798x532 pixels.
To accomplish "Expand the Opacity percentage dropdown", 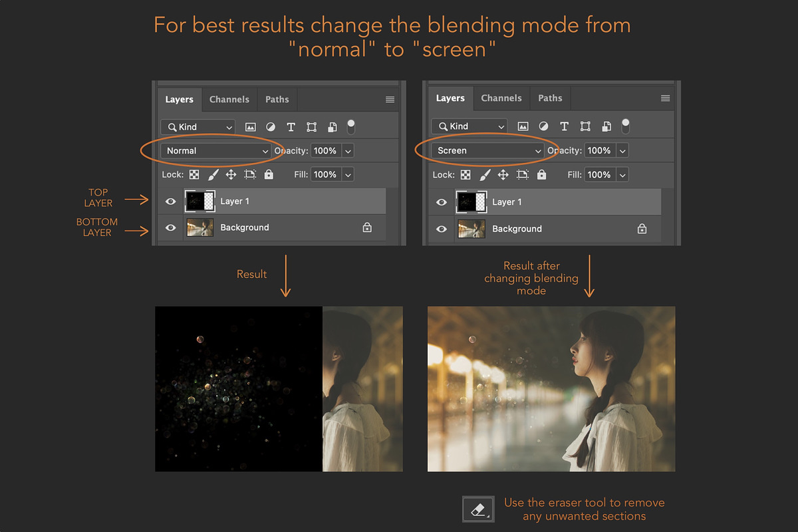I will pos(348,150).
